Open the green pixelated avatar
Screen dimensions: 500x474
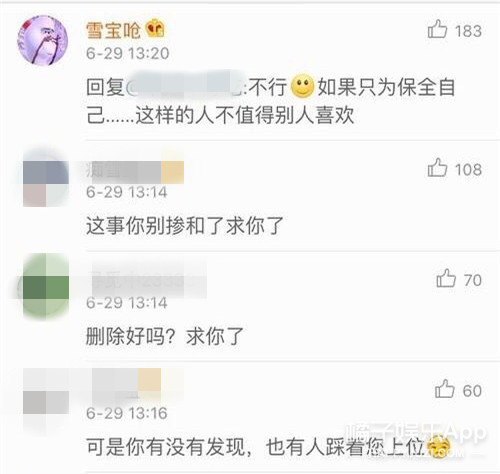pyautogui.click(x=44, y=286)
